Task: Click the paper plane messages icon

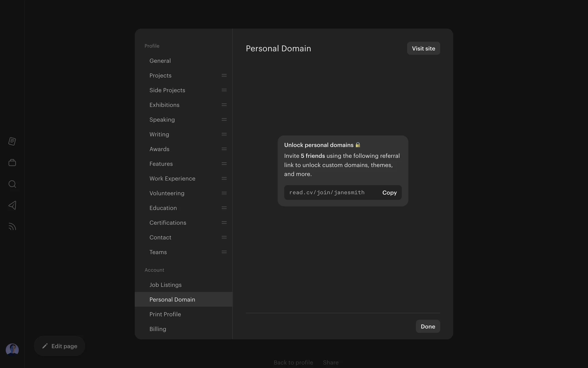Action: click(12, 205)
